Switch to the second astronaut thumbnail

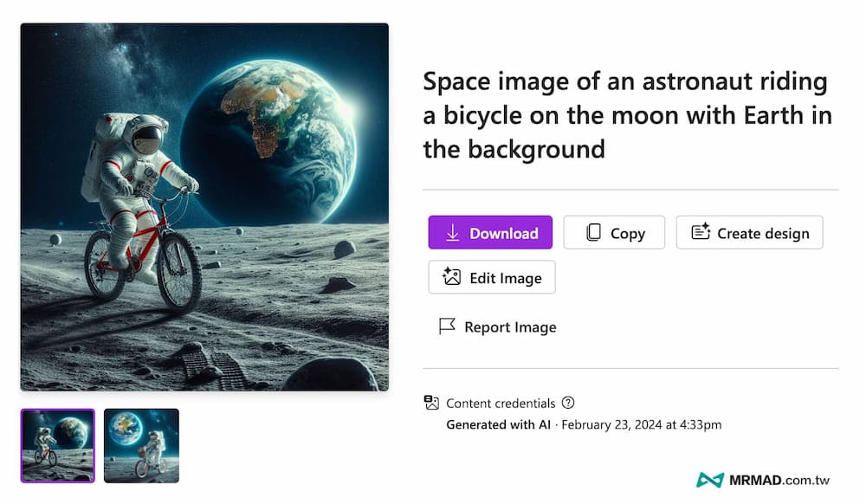(141, 446)
